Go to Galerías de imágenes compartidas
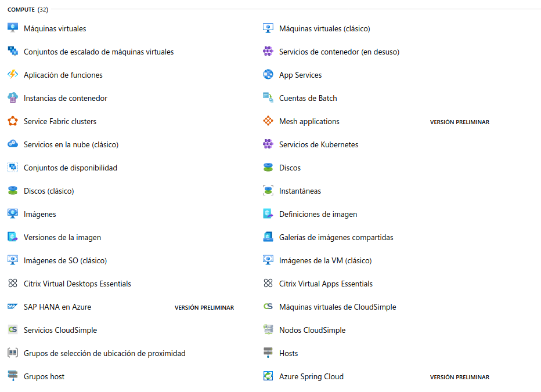Screen dimensions: 541x392 point(337,238)
